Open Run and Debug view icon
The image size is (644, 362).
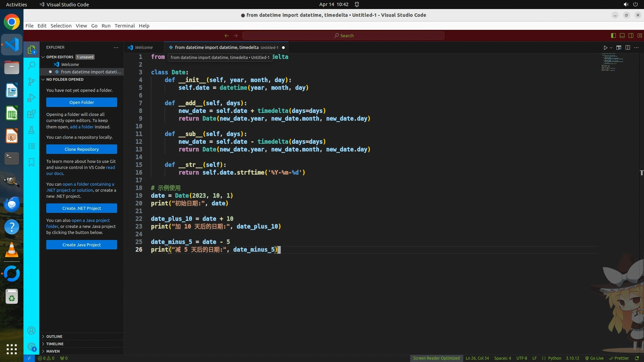32,98
